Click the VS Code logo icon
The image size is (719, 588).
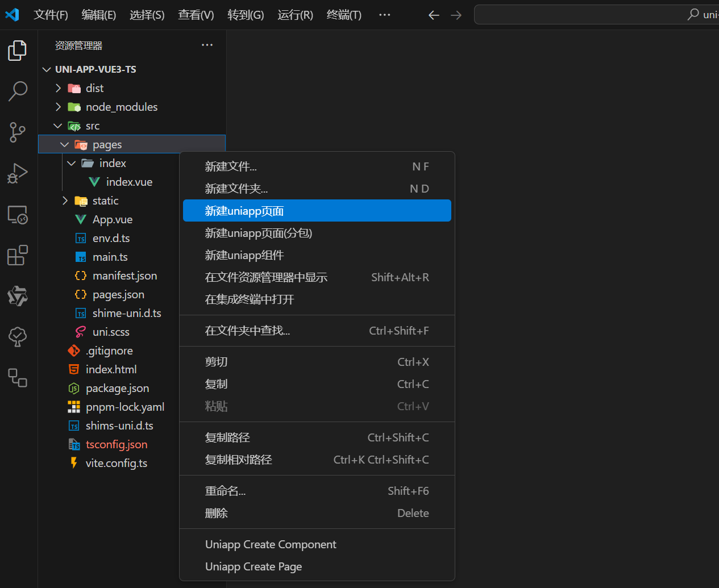[12, 15]
